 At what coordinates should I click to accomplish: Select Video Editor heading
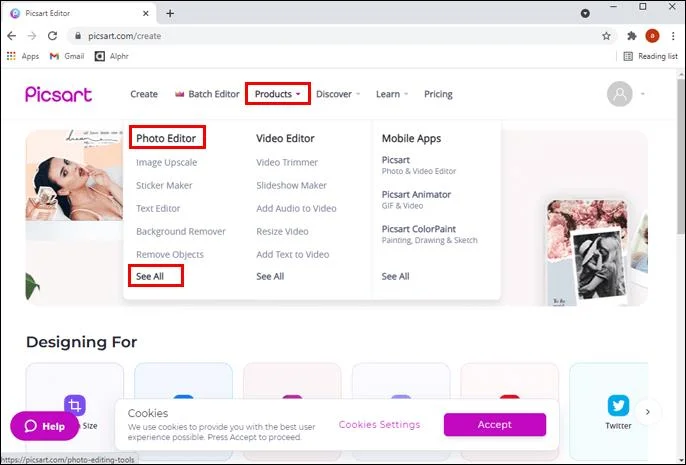click(x=285, y=138)
